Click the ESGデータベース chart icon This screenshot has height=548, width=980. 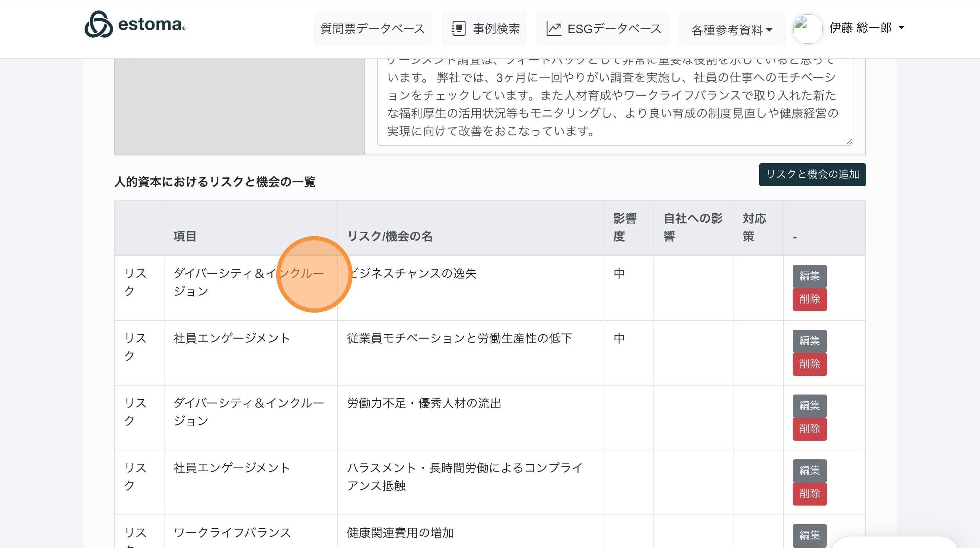coord(554,29)
